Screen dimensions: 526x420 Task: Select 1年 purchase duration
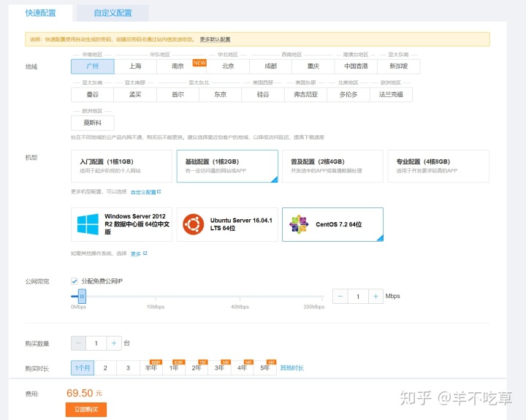click(174, 368)
